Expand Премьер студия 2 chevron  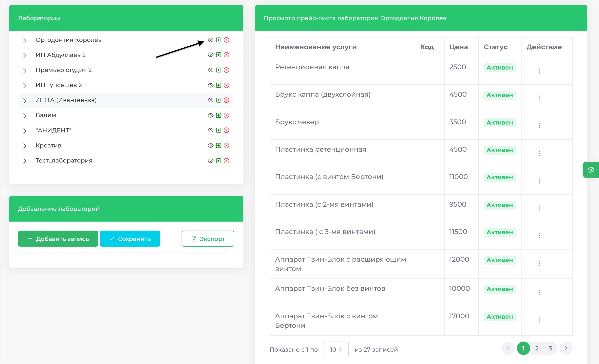pos(25,71)
